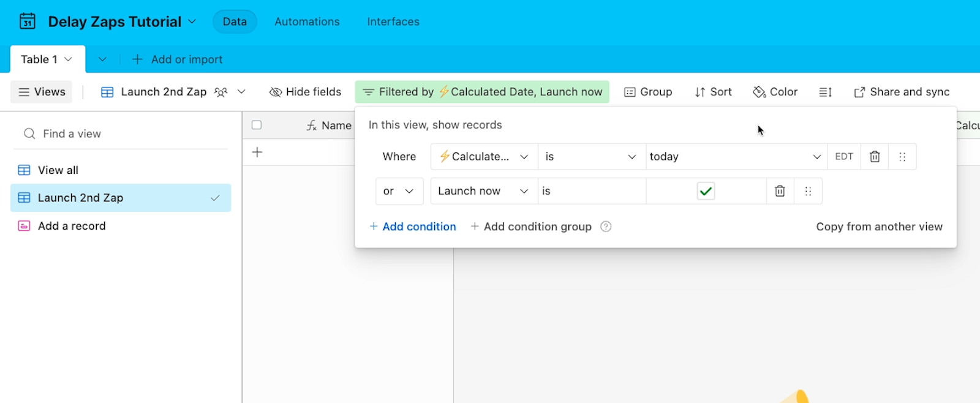
Task: Click the row height icon
Action: pyautogui.click(x=825, y=92)
